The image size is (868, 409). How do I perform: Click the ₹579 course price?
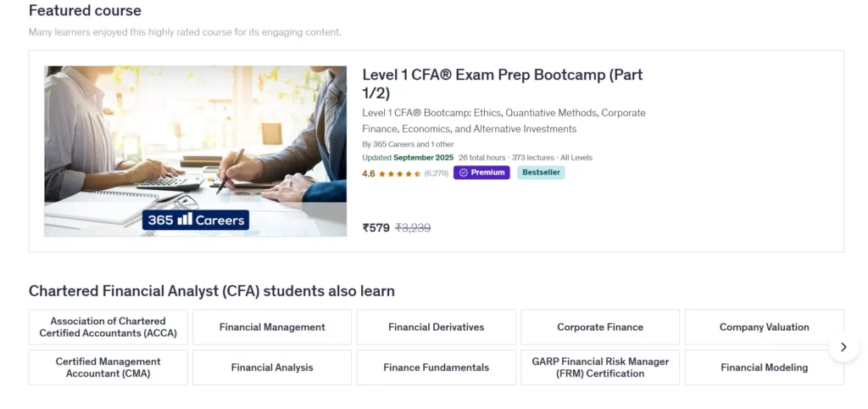tap(376, 227)
